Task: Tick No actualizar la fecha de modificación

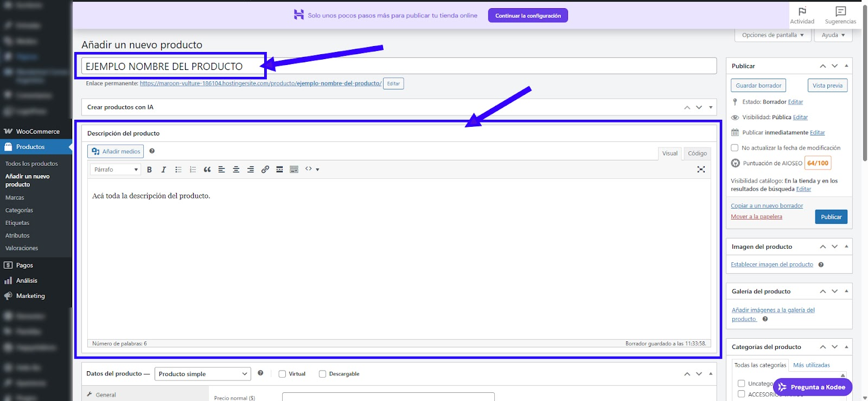Action: tap(735, 148)
